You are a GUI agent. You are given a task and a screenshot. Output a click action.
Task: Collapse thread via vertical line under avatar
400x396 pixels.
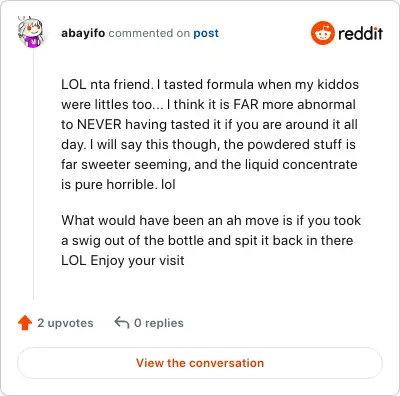33,174
